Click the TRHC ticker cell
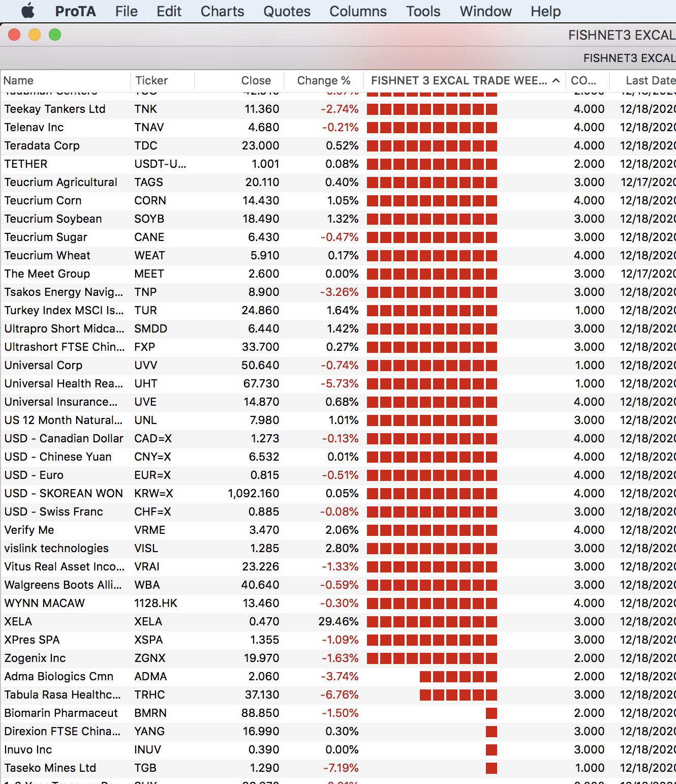 (149, 695)
